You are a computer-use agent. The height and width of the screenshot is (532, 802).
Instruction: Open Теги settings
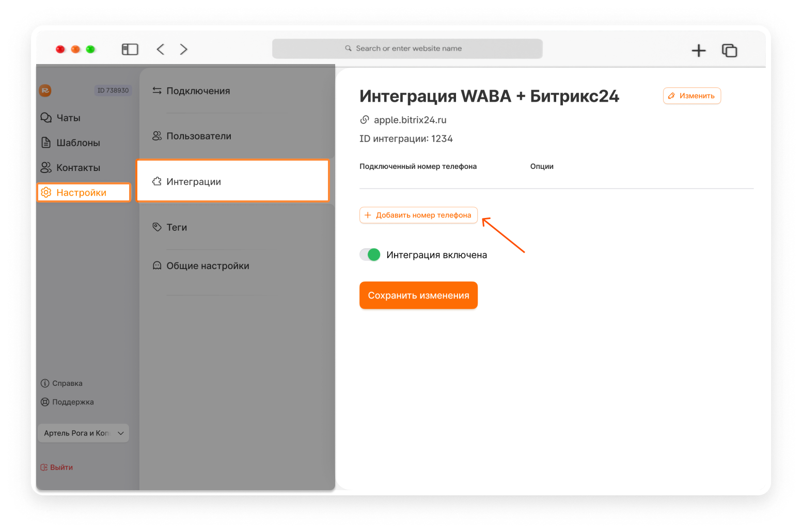170,227
